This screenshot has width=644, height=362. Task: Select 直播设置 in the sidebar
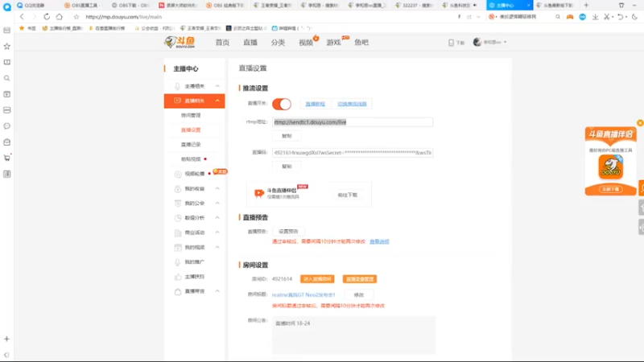[191, 130]
